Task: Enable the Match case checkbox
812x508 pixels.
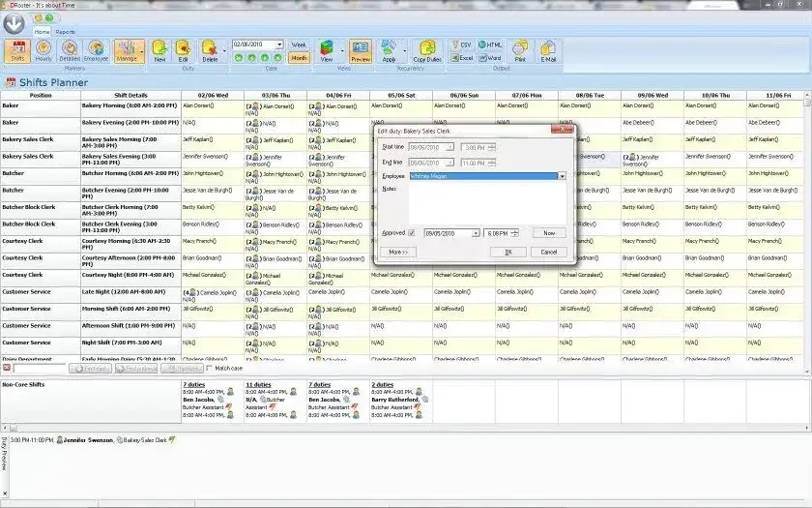Action: [210, 368]
